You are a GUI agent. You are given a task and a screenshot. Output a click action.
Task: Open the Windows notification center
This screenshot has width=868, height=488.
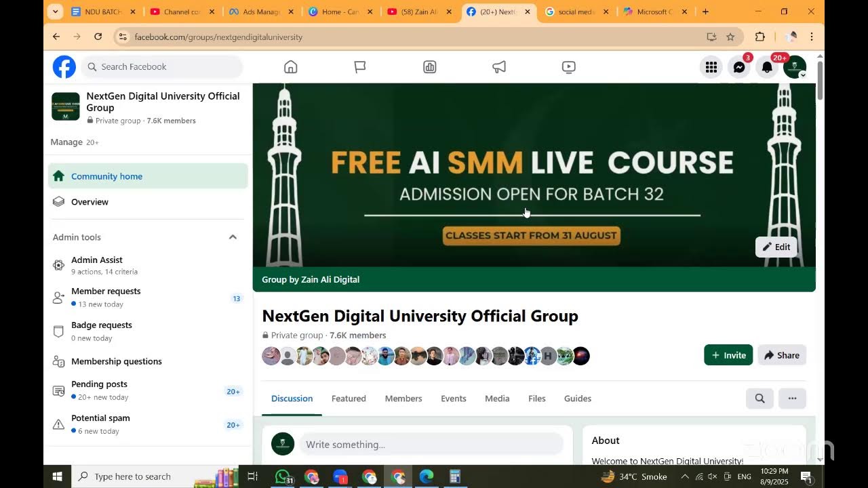pyautogui.click(x=806, y=476)
